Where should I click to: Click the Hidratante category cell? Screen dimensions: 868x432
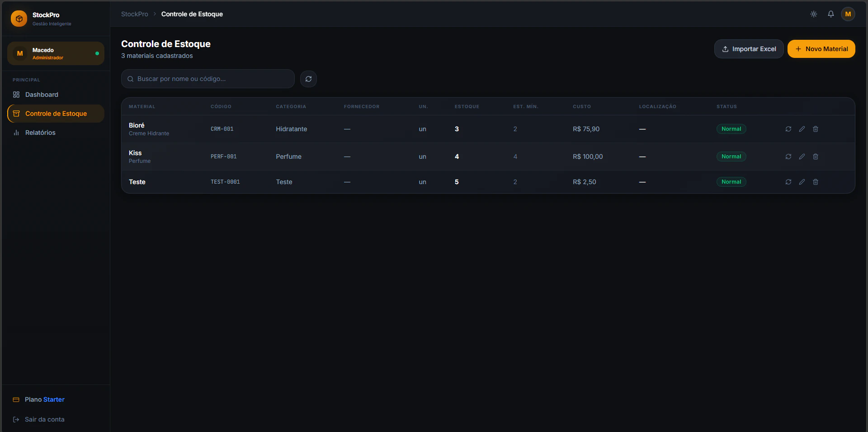pos(292,129)
